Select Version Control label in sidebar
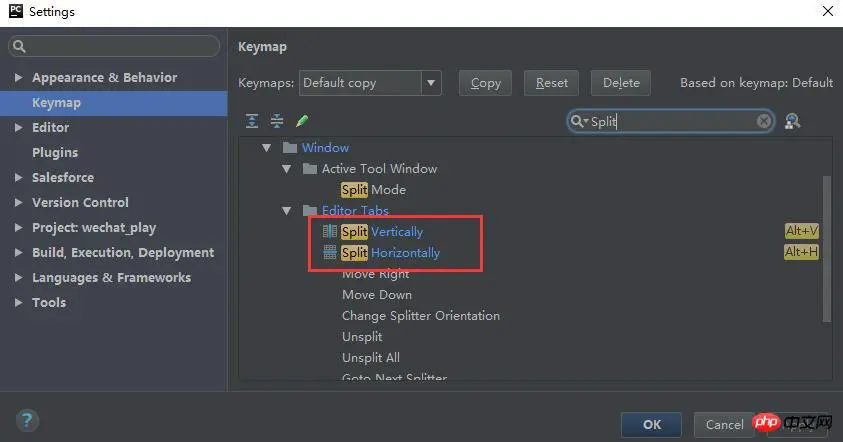 [80, 203]
